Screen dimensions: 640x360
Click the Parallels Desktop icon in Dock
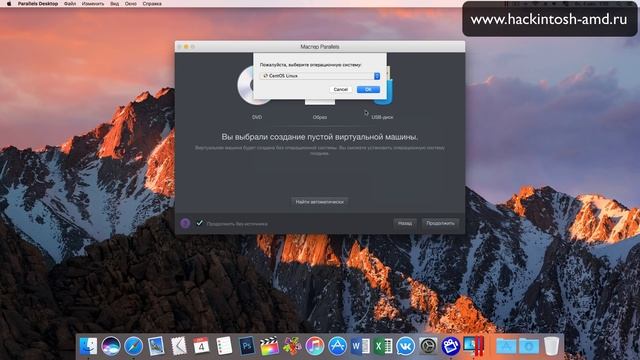tap(473, 346)
